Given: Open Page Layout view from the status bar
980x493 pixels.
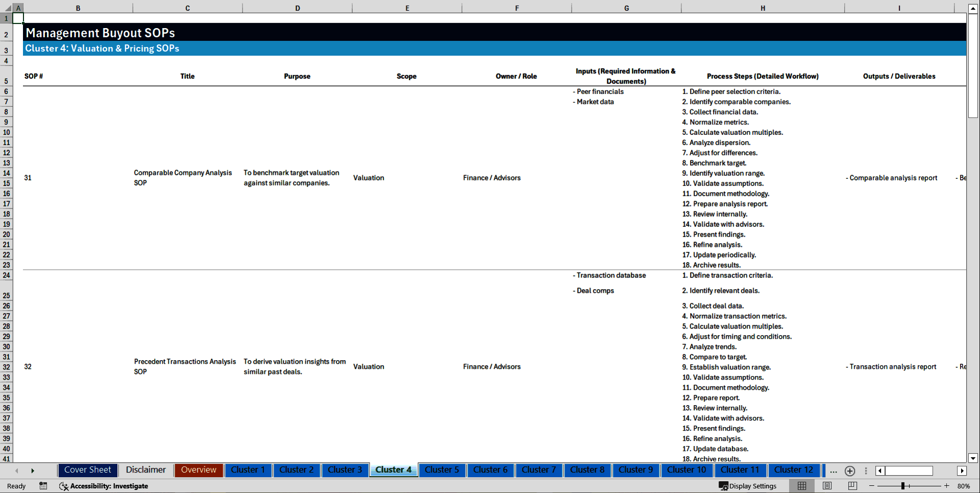Looking at the screenshot, I should point(827,486).
